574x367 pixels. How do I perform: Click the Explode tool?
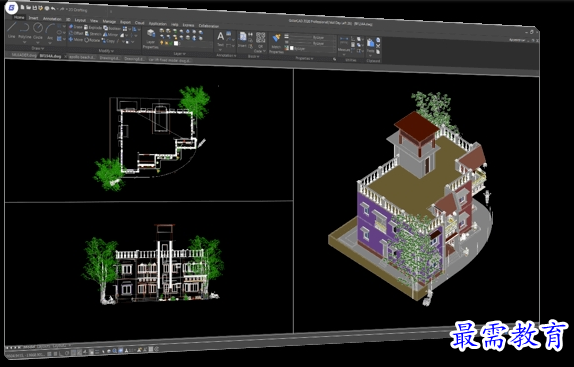[93, 27]
